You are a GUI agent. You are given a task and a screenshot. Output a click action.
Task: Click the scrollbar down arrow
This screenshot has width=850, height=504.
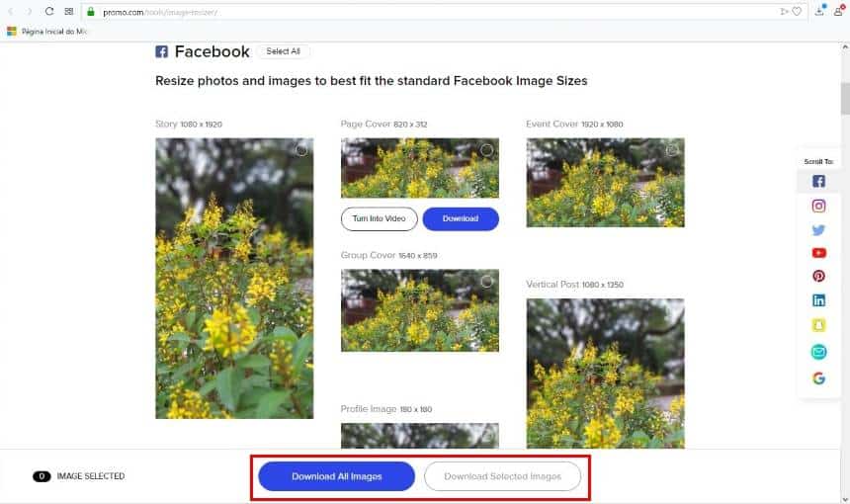pyautogui.click(x=845, y=499)
